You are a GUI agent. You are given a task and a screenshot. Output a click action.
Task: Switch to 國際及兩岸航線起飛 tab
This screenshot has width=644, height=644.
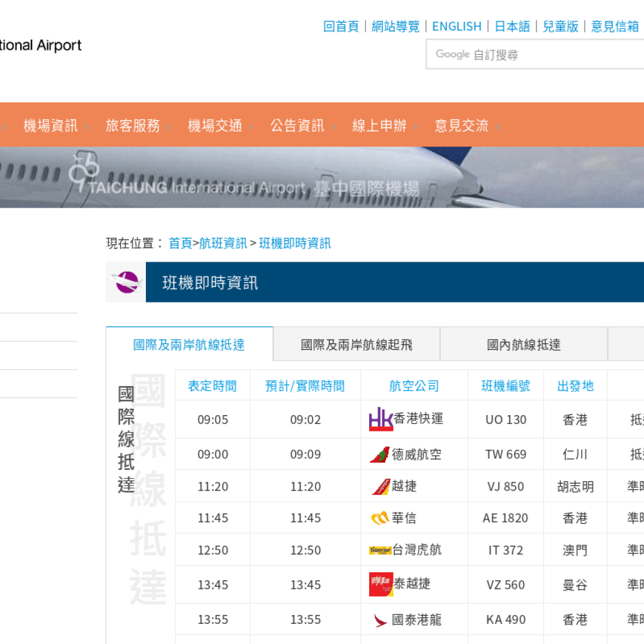pos(357,345)
